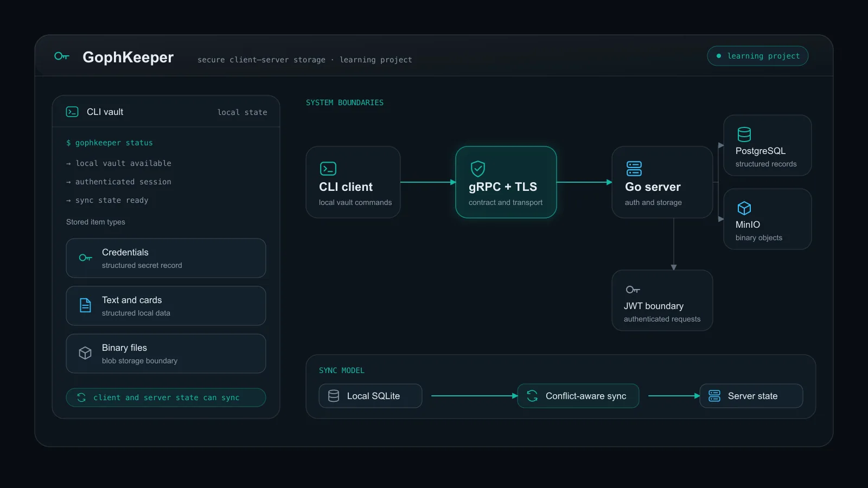Select the client and server state can sync pill

[166, 397]
